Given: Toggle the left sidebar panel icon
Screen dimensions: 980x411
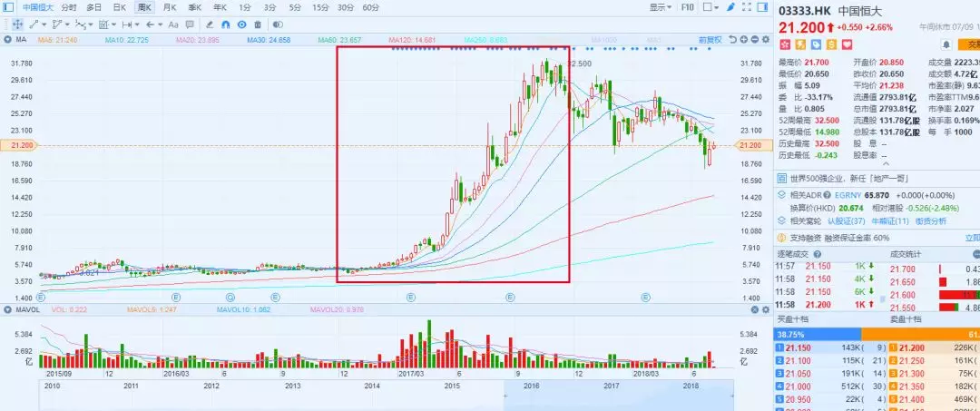Looking at the screenshot, I should (8, 7).
